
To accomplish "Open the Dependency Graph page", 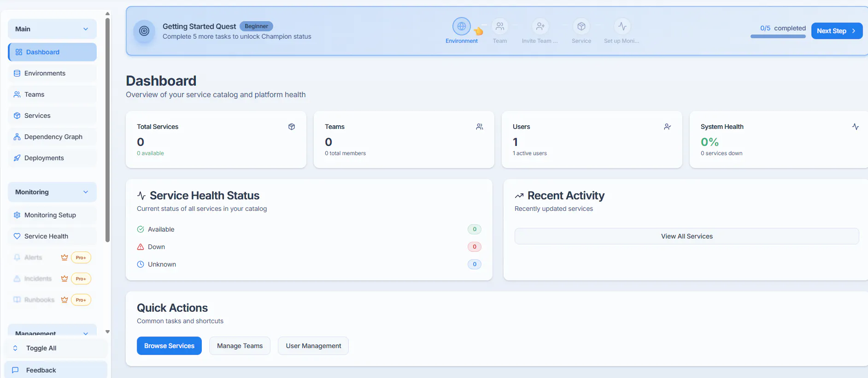I will coord(52,137).
